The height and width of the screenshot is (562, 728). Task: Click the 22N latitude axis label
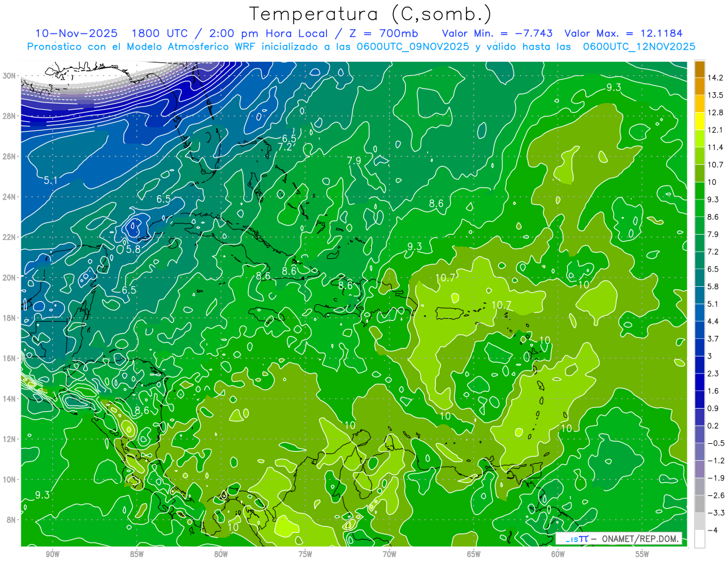coord(10,237)
